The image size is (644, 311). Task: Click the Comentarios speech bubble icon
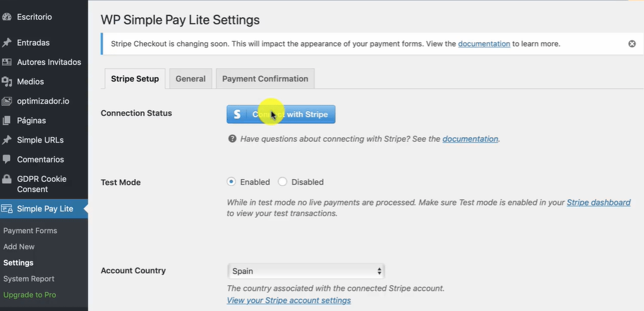pyautogui.click(x=7, y=159)
